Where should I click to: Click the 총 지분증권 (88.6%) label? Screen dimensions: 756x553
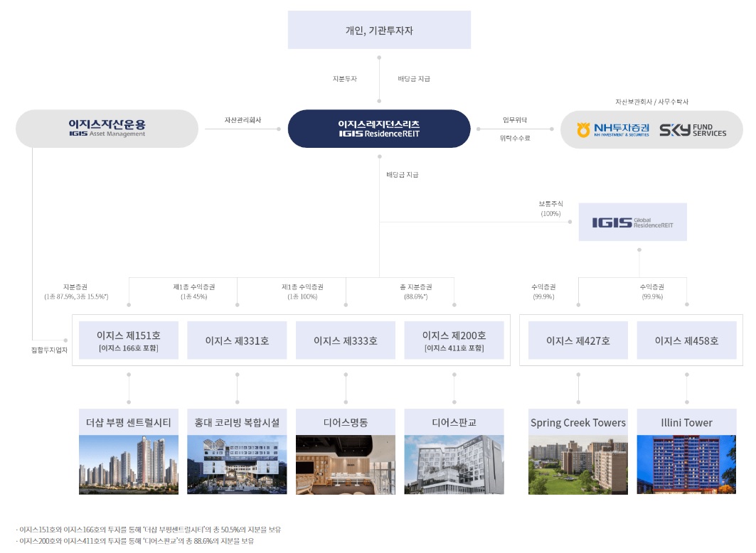415,291
